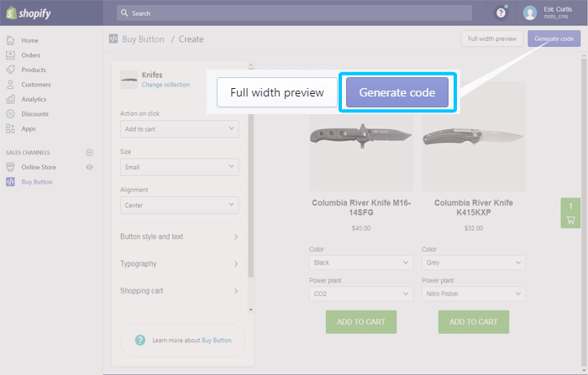Click the Buy Button link in Learn more

[217, 340]
